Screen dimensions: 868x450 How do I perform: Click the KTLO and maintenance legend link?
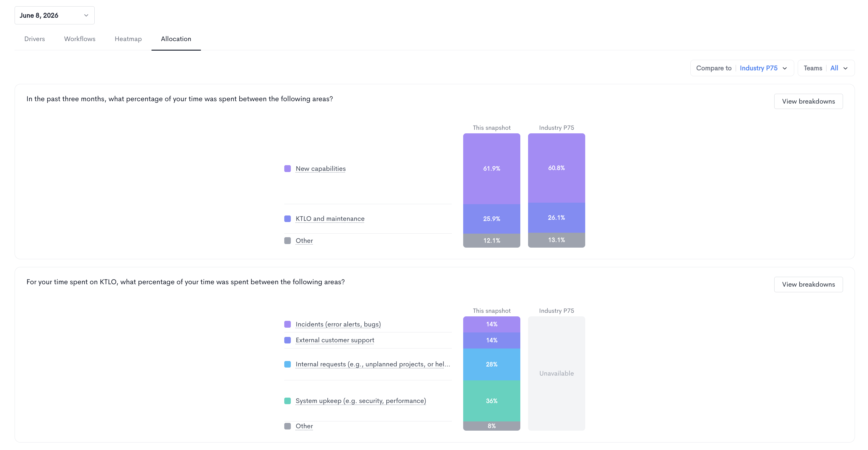click(x=330, y=218)
